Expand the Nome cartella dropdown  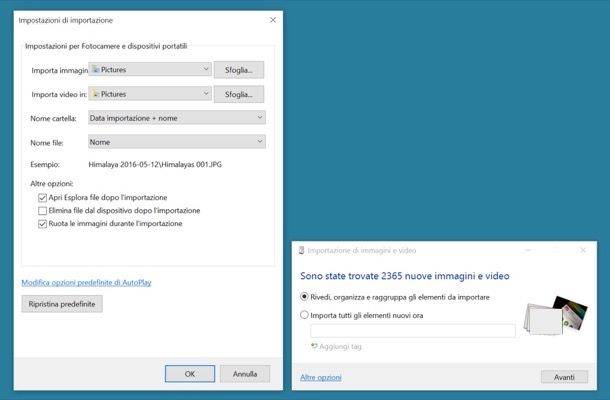(x=176, y=118)
